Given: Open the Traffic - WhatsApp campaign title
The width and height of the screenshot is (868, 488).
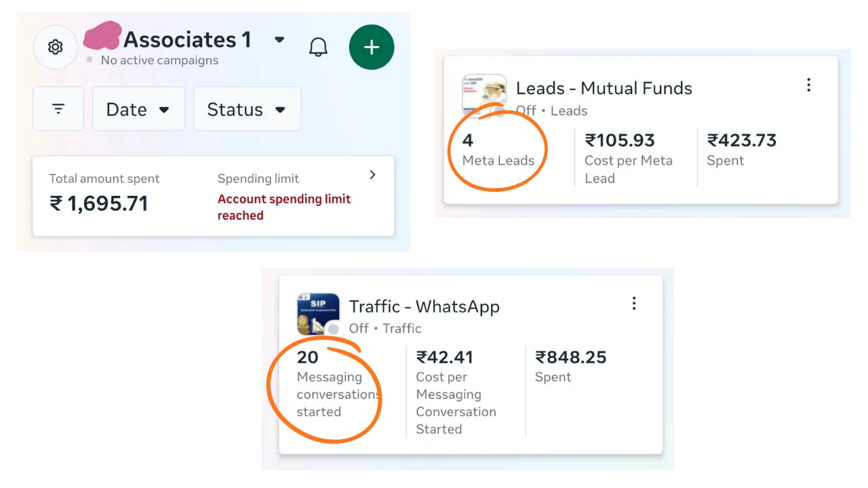Looking at the screenshot, I should (424, 306).
